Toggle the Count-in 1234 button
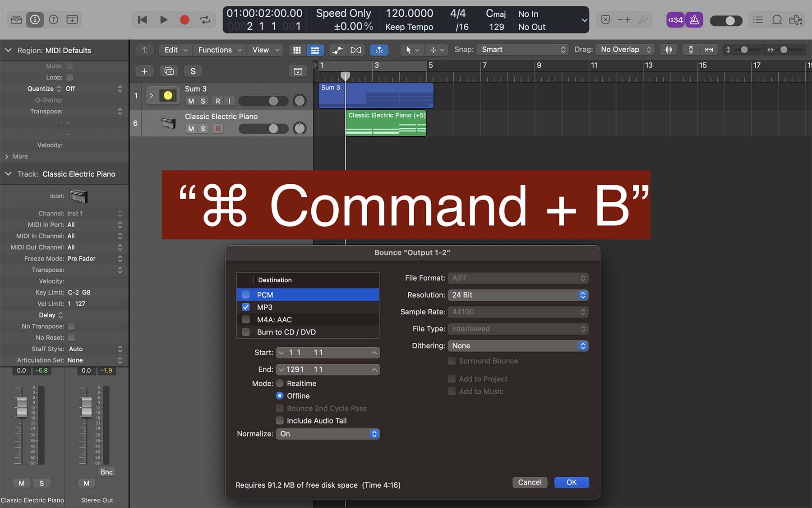 tap(675, 20)
